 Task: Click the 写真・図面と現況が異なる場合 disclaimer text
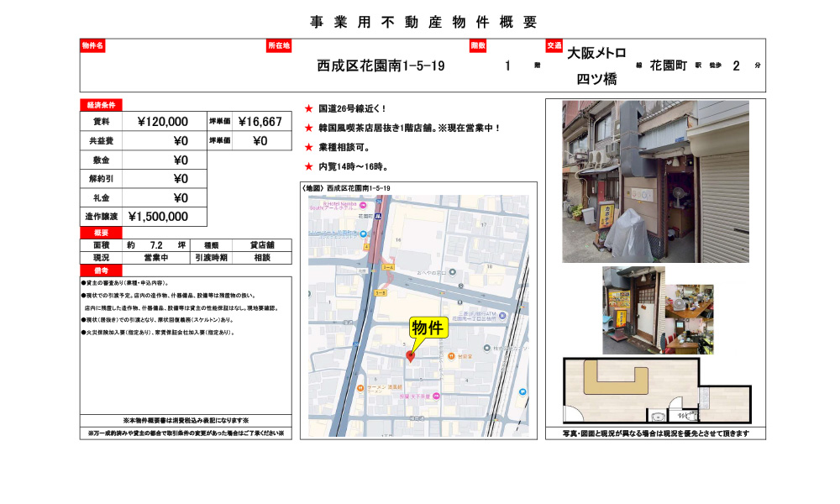coord(656,433)
